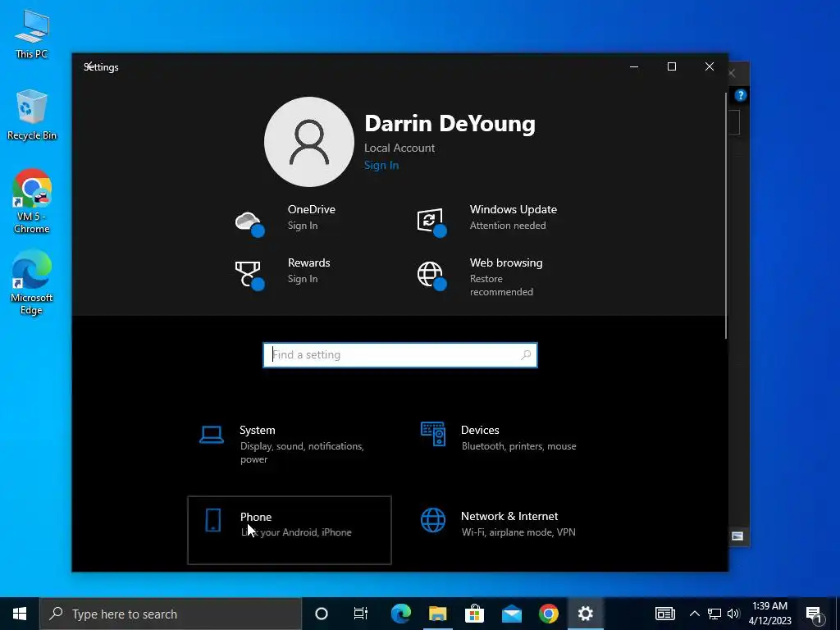
Task: Open Cortana circle on taskbar
Action: [322, 614]
